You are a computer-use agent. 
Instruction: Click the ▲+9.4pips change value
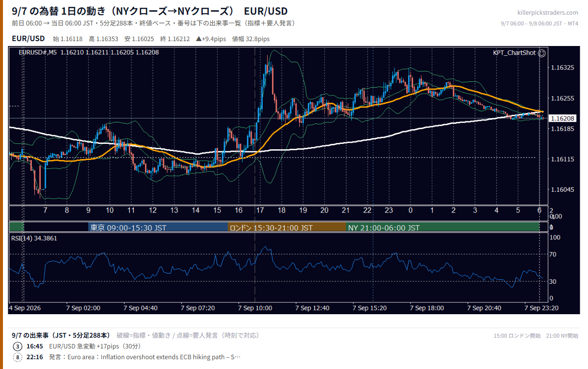[211, 39]
